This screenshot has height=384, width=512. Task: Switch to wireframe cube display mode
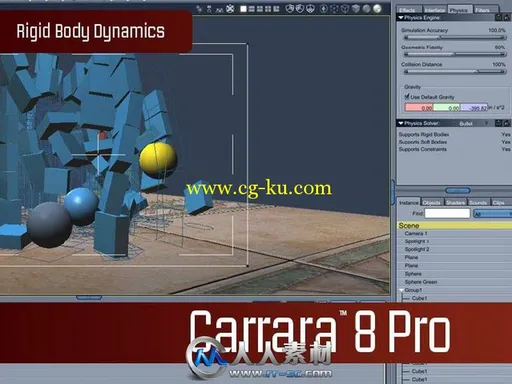point(345,9)
